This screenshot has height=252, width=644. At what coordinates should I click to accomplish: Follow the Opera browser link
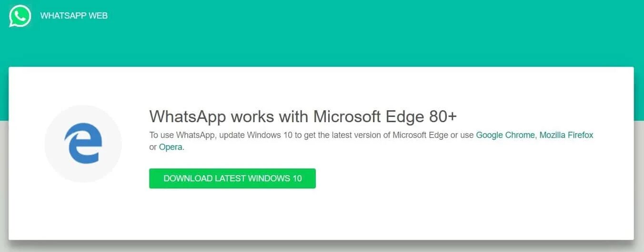[171, 147]
